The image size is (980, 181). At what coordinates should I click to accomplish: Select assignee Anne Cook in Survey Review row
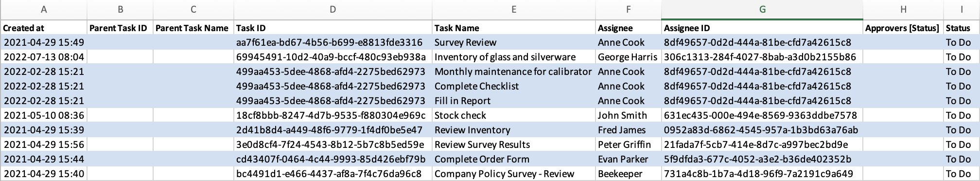click(629, 42)
